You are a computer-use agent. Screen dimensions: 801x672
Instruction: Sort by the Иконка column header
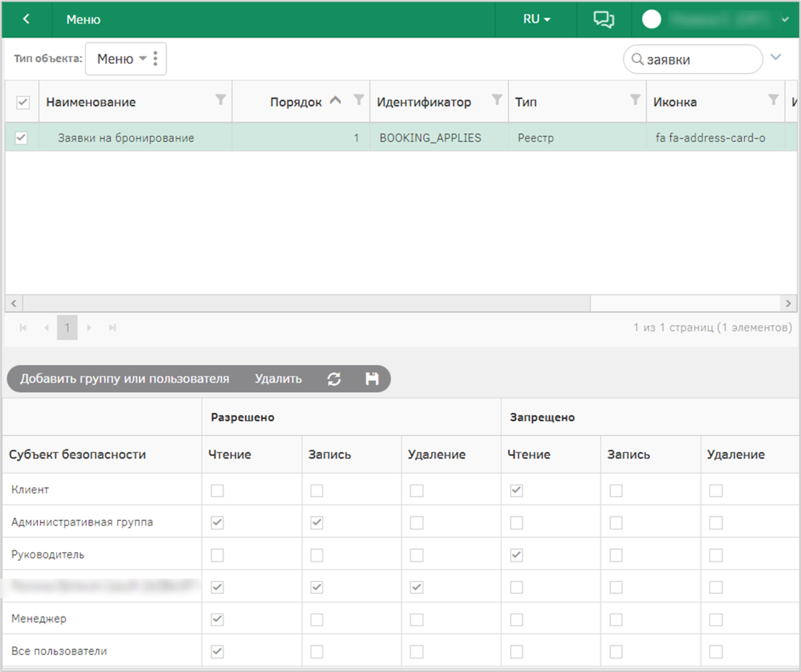[675, 102]
